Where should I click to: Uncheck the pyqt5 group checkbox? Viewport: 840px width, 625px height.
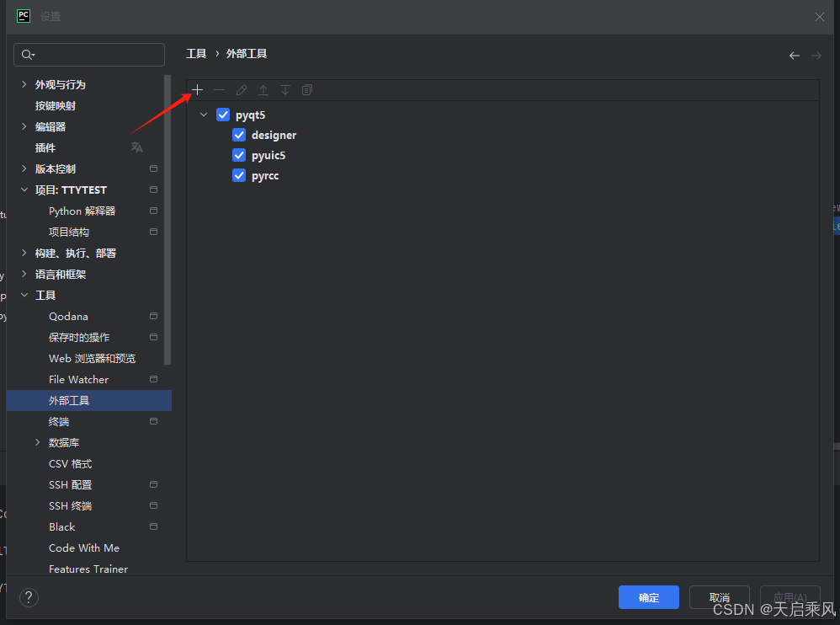click(223, 115)
